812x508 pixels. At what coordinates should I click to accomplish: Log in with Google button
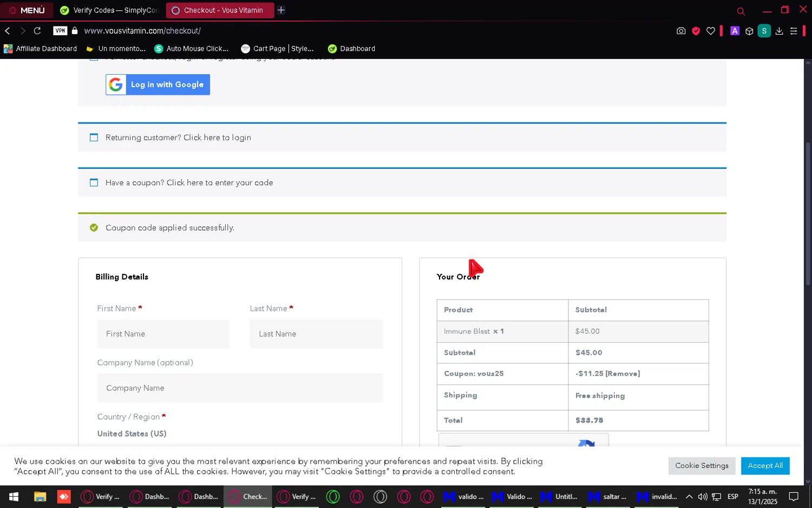point(158,84)
